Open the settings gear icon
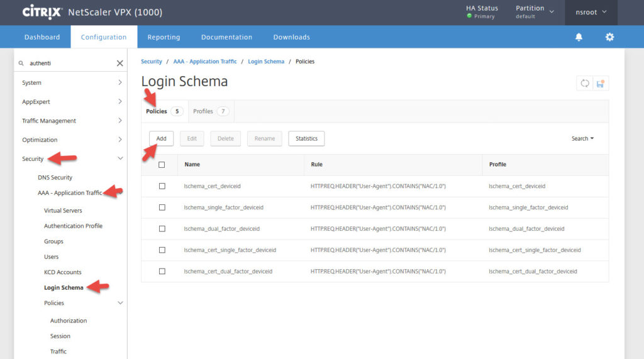 [x=609, y=37]
